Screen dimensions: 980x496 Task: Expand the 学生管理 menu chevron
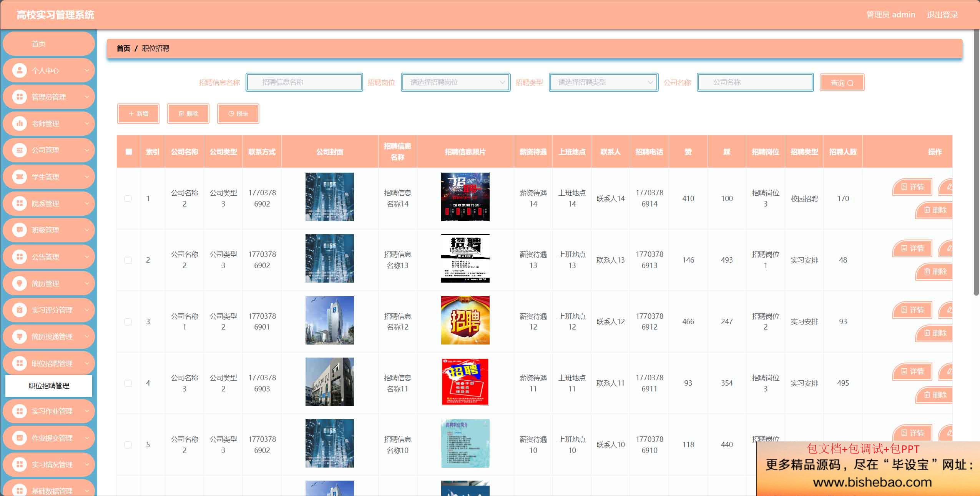87,177
